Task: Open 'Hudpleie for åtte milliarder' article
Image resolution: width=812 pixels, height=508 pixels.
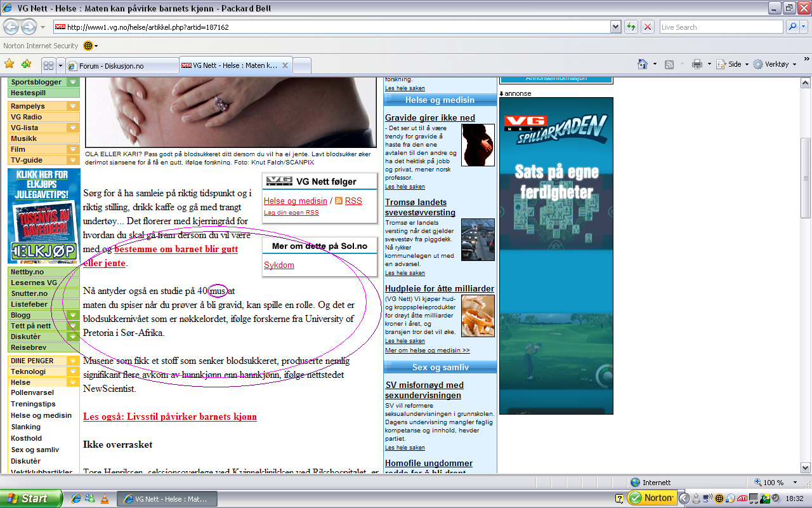Action: tap(440, 288)
